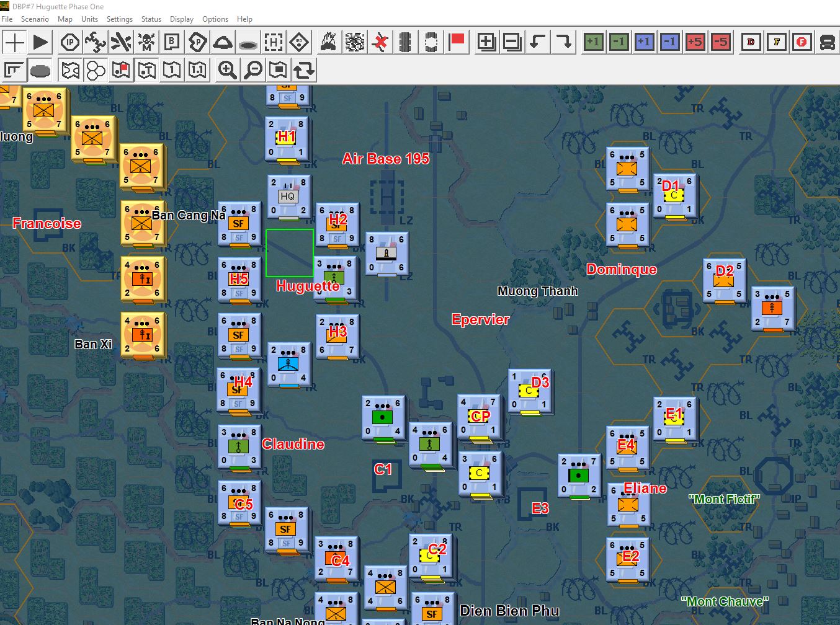The width and height of the screenshot is (840, 625).
Task: Open the Units menu
Action: point(90,19)
